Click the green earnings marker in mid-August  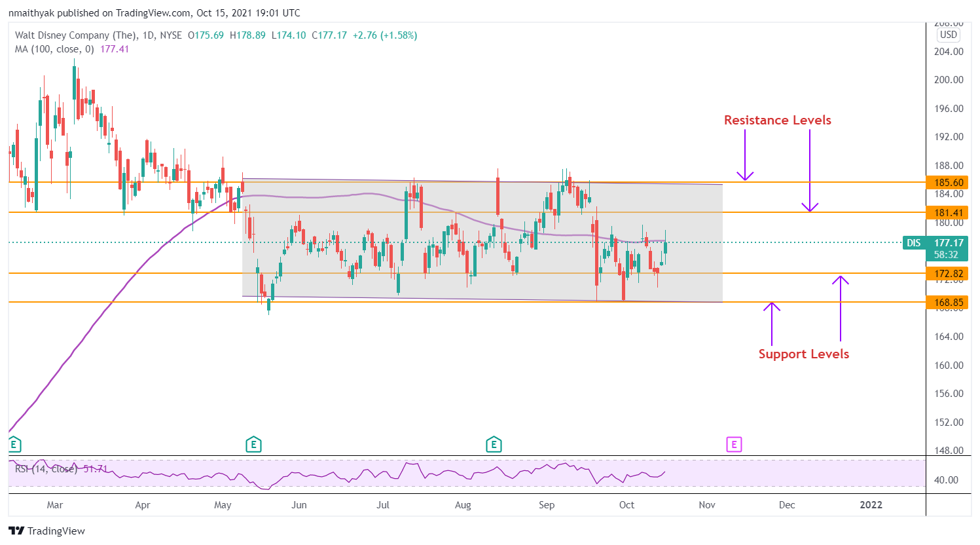pyautogui.click(x=494, y=445)
